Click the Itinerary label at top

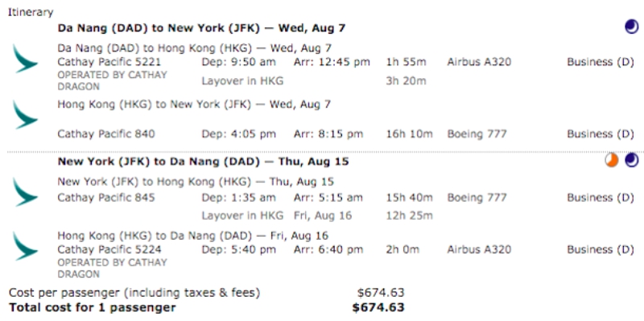pos(31,12)
